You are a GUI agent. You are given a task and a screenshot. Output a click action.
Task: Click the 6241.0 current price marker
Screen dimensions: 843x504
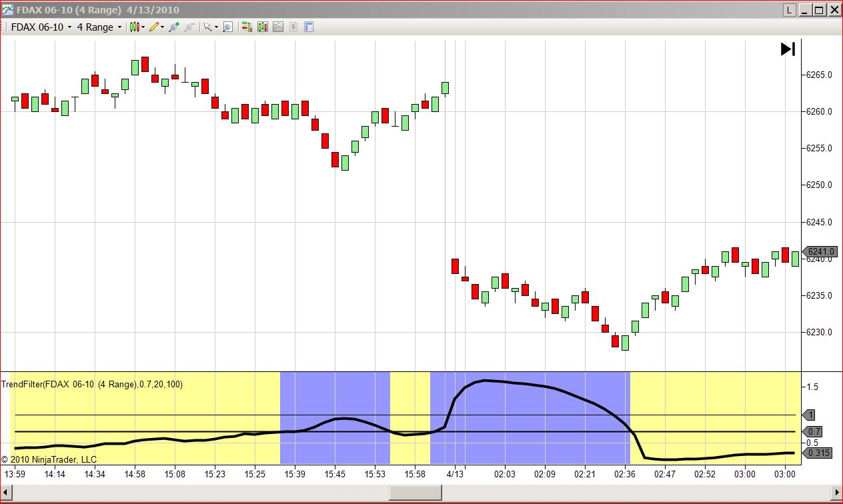820,251
